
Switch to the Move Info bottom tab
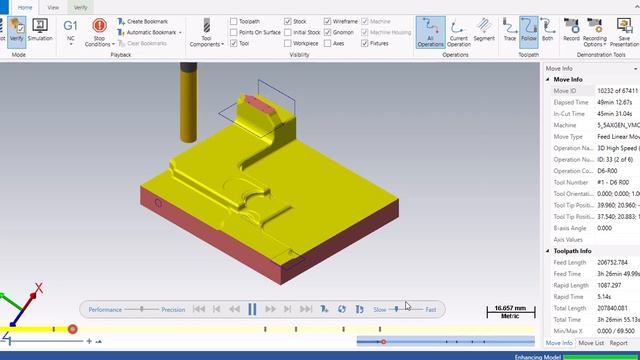pyautogui.click(x=559, y=343)
